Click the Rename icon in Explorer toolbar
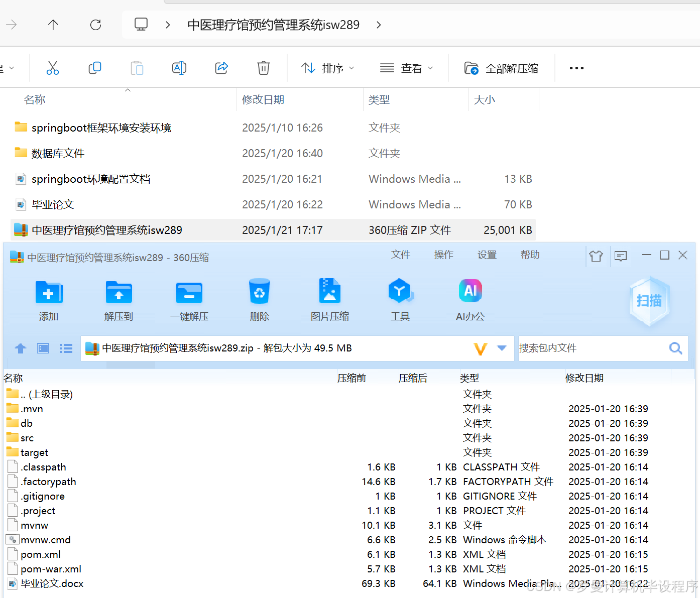The height and width of the screenshot is (598, 700). pos(179,68)
